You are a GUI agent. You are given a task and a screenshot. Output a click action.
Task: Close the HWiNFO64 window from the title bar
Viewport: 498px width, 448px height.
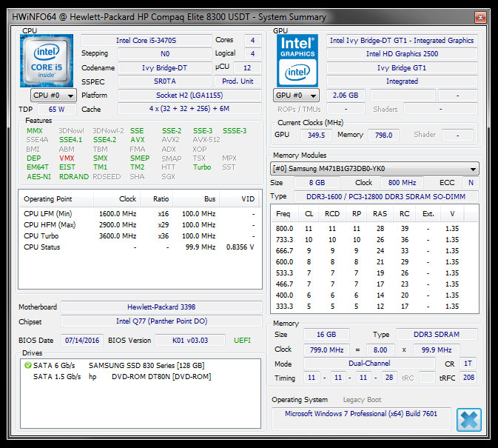(x=480, y=17)
